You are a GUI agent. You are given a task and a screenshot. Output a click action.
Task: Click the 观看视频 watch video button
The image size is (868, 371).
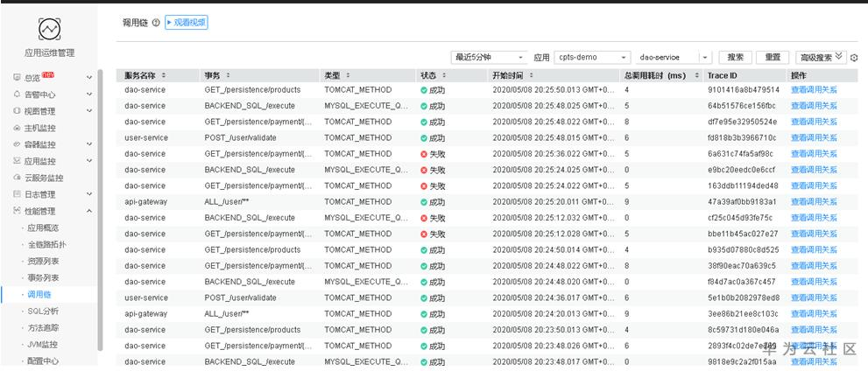[x=187, y=23]
